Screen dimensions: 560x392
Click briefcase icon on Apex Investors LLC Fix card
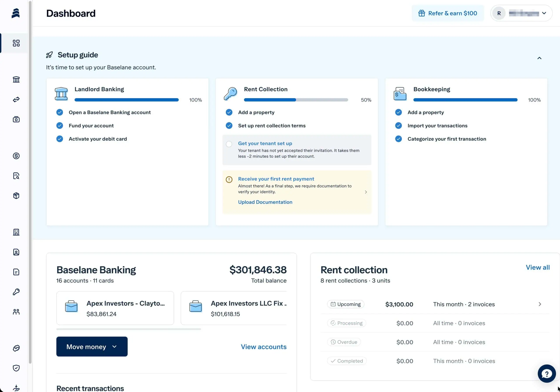click(196, 306)
